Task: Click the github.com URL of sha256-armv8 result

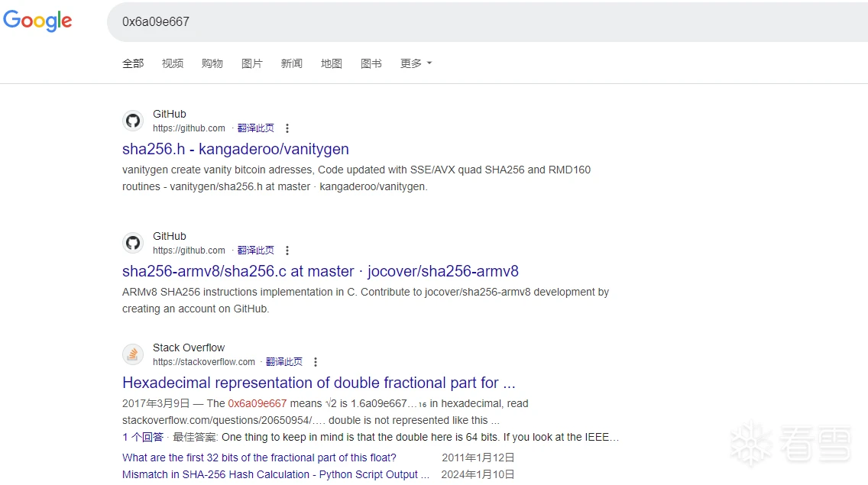Action: [x=189, y=251]
